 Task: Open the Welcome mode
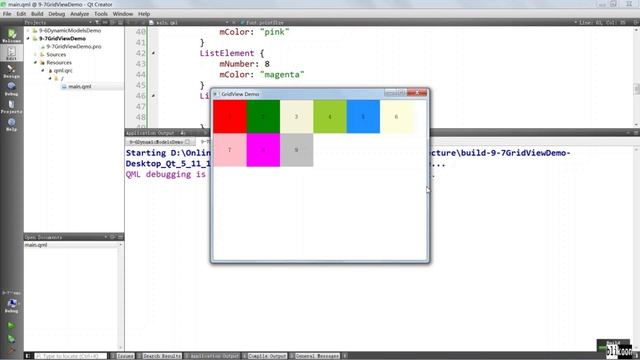coord(11,36)
